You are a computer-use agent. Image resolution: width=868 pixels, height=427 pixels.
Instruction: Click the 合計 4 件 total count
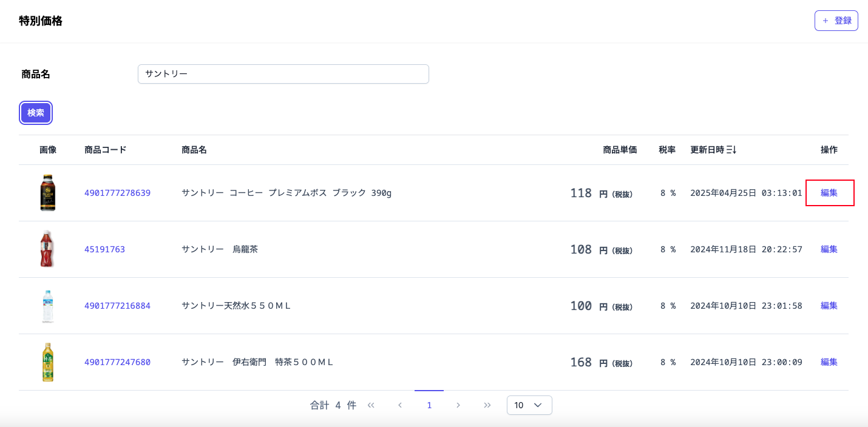(333, 405)
